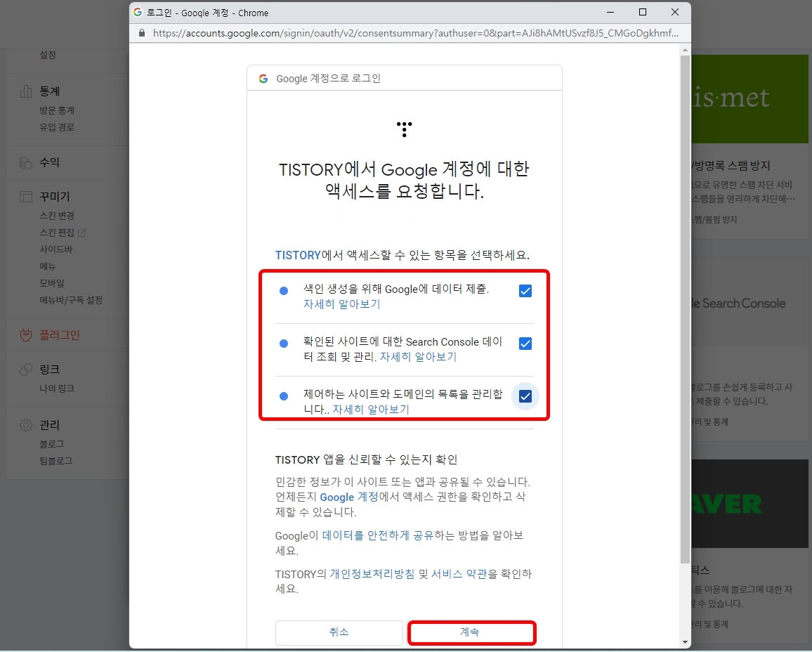Open 개인정보처리방침 privacy policy link
812x652 pixels.
coord(372,574)
